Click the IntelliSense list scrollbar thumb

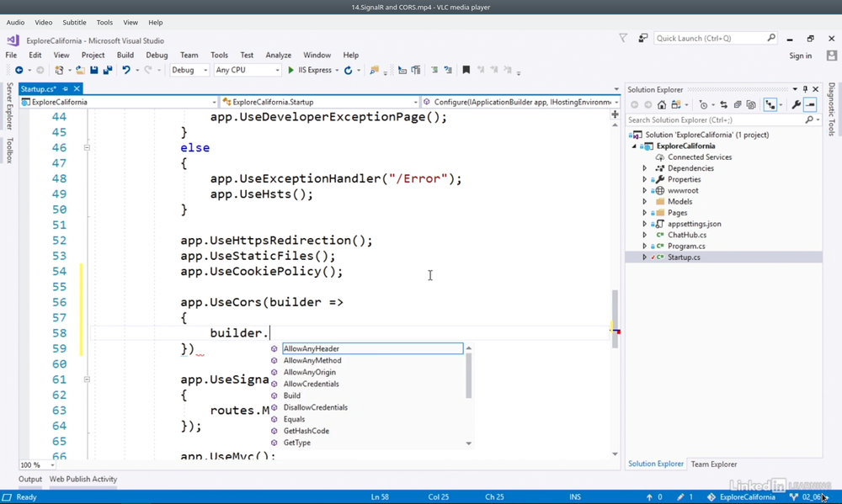(469, 376)
